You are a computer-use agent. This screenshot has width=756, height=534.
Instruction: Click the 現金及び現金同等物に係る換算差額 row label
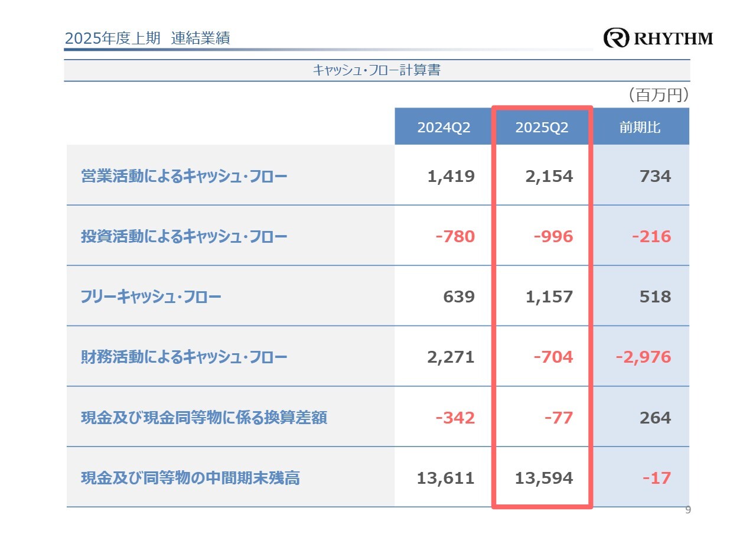[x=204, y=418]
